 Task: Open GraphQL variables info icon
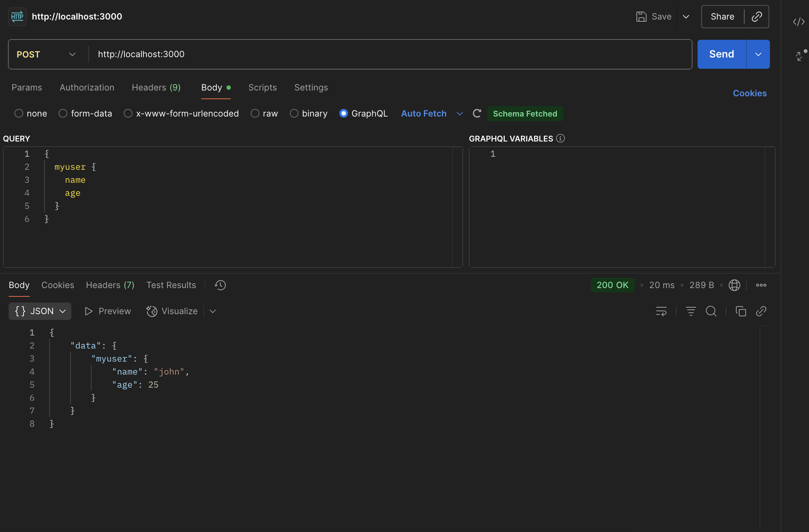[560, 139]
